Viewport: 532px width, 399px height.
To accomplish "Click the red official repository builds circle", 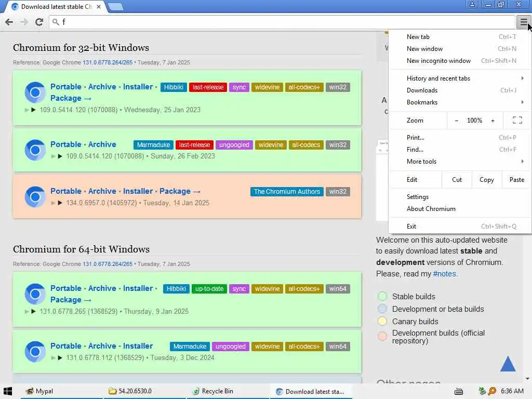I will pyautogui.click(x=382, y=336).
